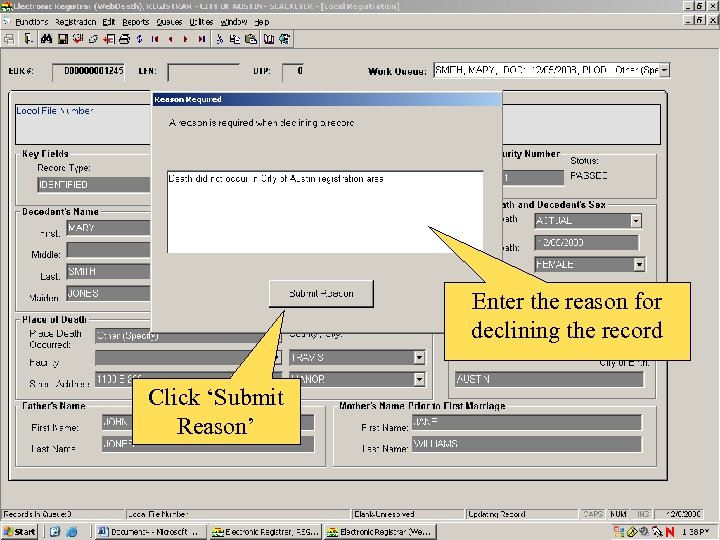Click the red arrow document icon
The width and height of the screenshot is (720, 540).
point(109,39)
